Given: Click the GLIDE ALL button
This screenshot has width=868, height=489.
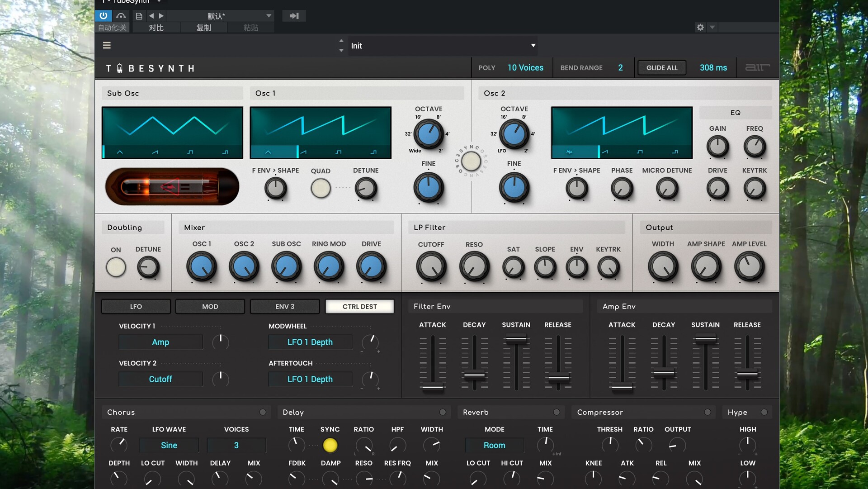Looking at the screenshot, I should coord(662,68).
